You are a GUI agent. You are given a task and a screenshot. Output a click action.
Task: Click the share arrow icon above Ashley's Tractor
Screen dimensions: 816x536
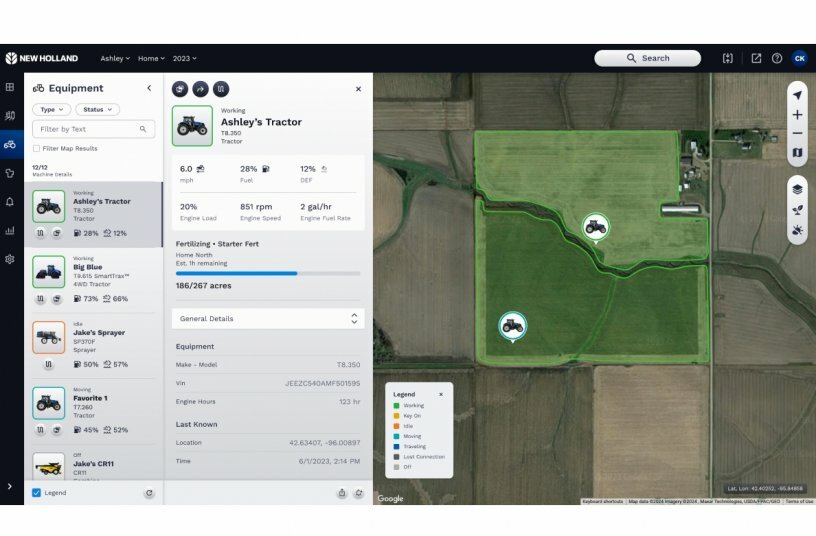(200, 89)
